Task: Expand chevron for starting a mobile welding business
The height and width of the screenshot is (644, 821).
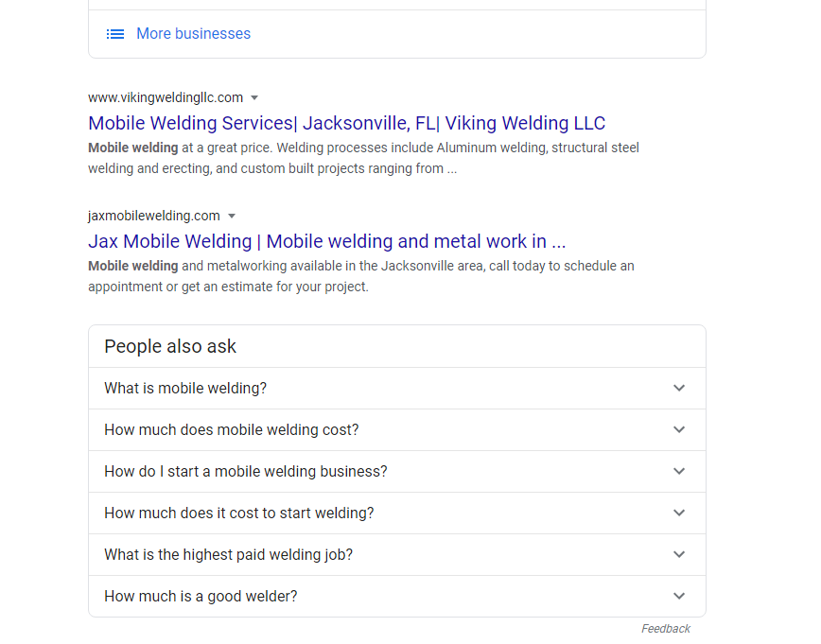Action: pyautogui.click(x=679, y=471)
